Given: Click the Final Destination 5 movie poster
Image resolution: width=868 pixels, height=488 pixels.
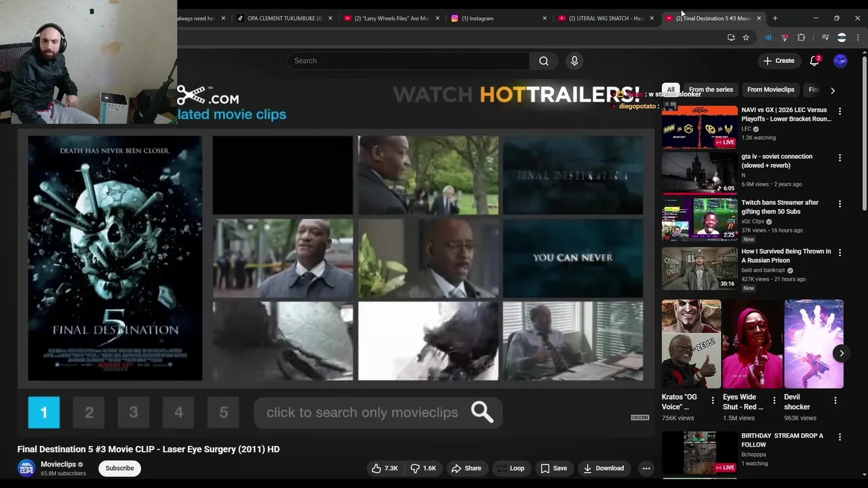Looking at the screenshot, I should [115, 258].
